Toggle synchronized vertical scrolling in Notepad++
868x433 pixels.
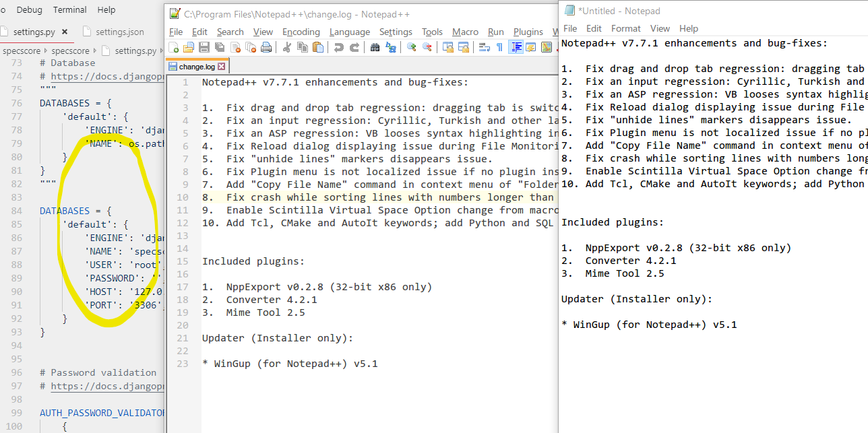click(x=447, y=47)
